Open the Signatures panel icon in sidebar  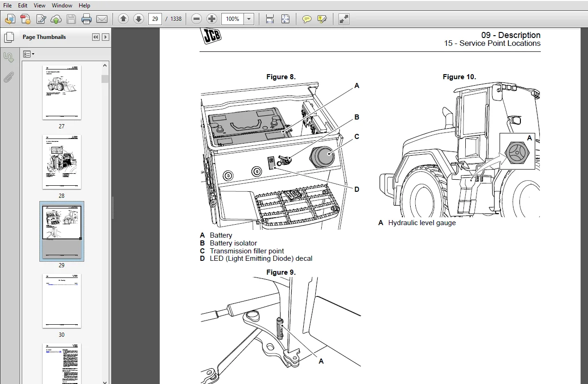click(x=9, y=57)
